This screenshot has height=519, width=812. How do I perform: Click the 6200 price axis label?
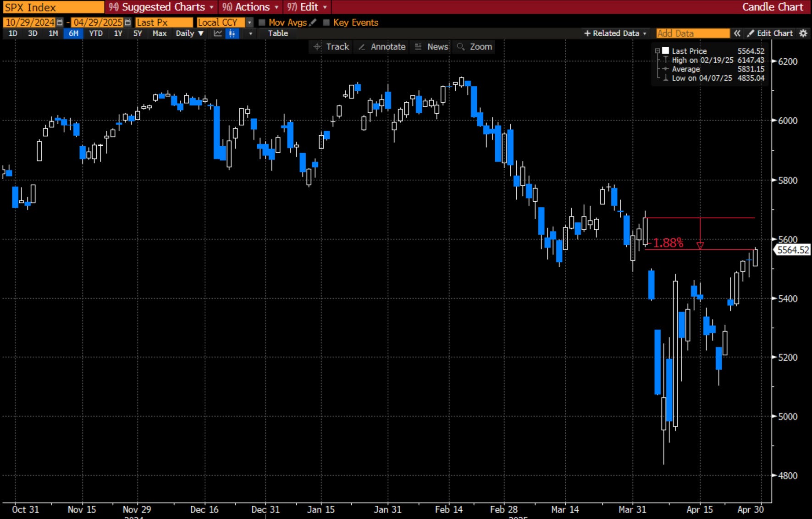[x=788, y=61]
